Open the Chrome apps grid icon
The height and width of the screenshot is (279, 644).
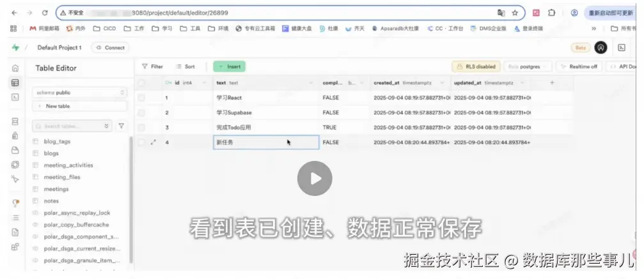tap(13, 28)
